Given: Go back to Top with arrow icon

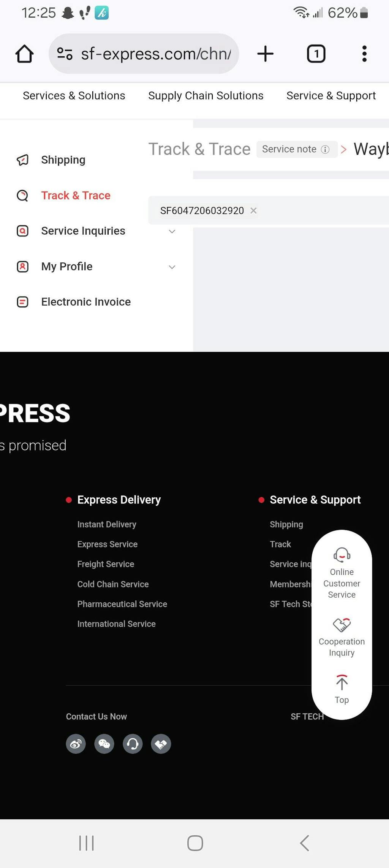Looking at the screenshot, I should [x=342, y=689].
